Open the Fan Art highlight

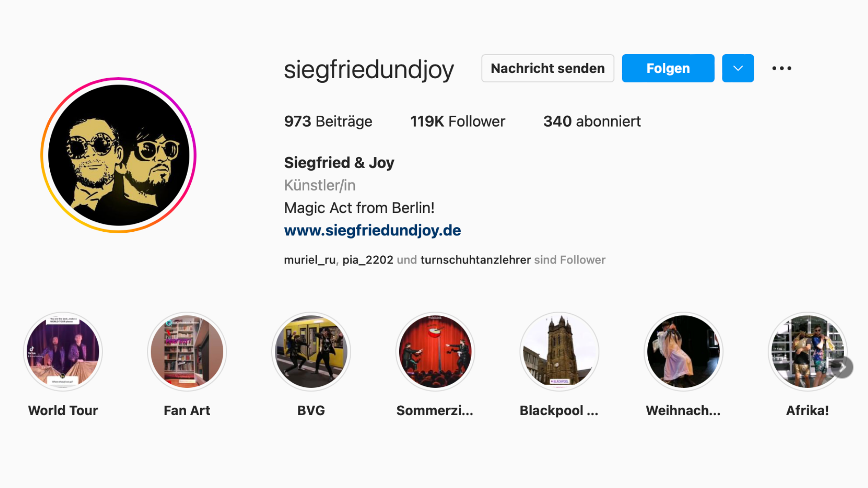(187, 352)
